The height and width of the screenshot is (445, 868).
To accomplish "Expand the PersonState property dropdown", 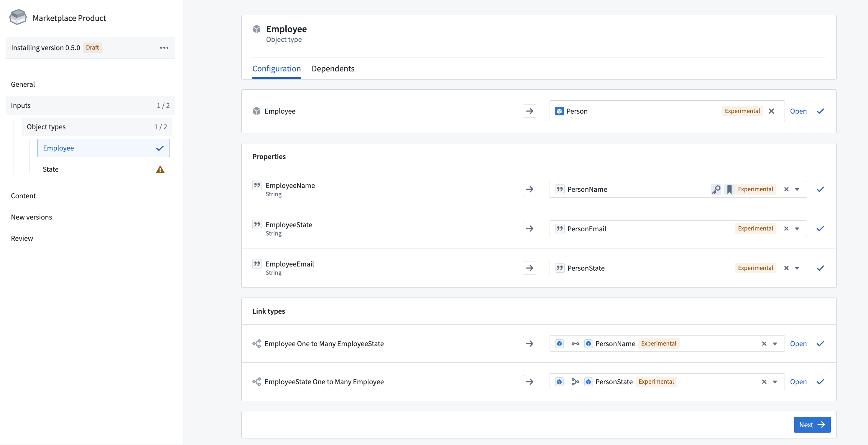I will click(x=797, y=268).
